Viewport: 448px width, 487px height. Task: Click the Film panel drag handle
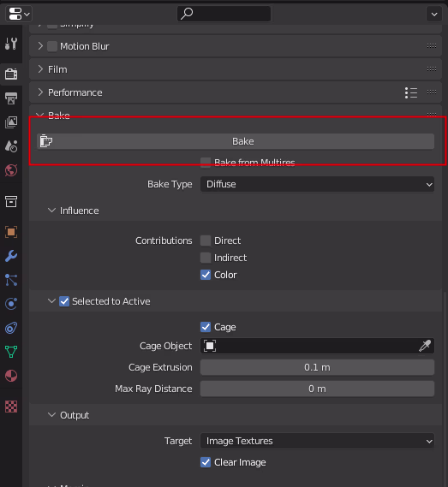[x=432, y=69]
